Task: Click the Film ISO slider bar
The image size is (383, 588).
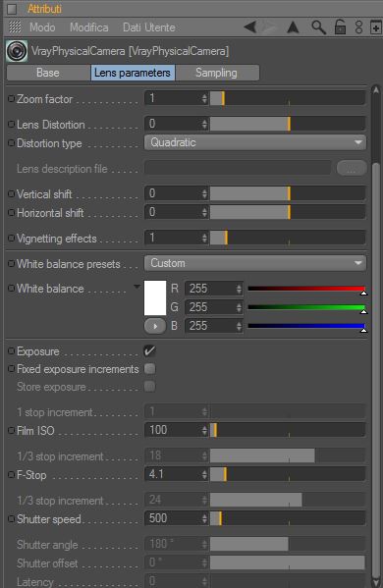Action: tap(288, 430)
